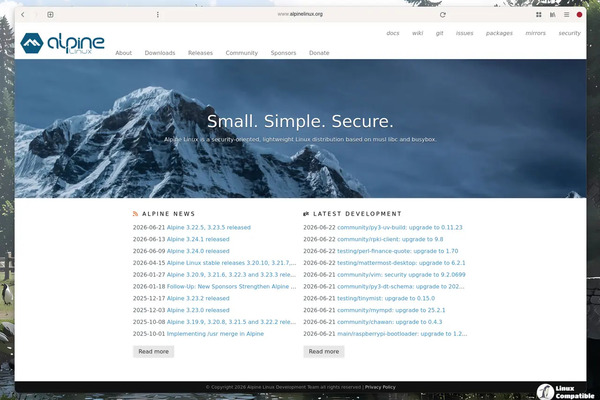Reload the page with the refresh icon

(443, 15)
